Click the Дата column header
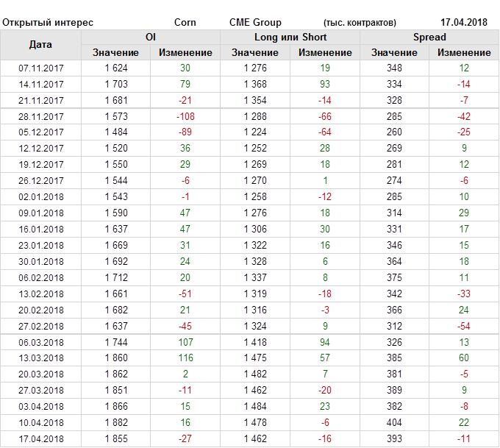This screenshot has width=500, height=448. pyautogui.click(x=40, y=45)
